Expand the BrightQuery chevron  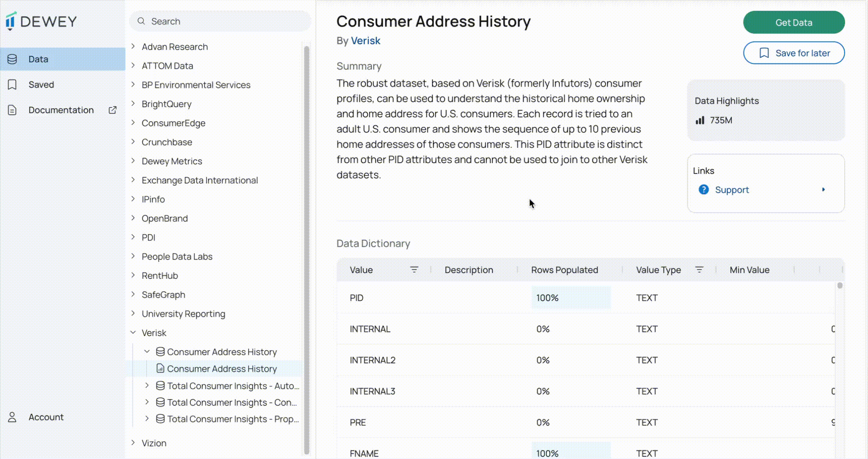pyautogui.click(x=133, y=104)
